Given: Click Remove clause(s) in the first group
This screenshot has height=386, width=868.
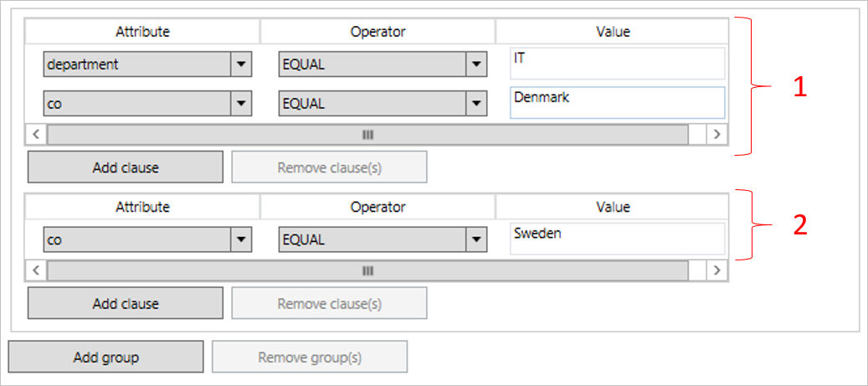Looking at the screenshot, I should point(329,167).
